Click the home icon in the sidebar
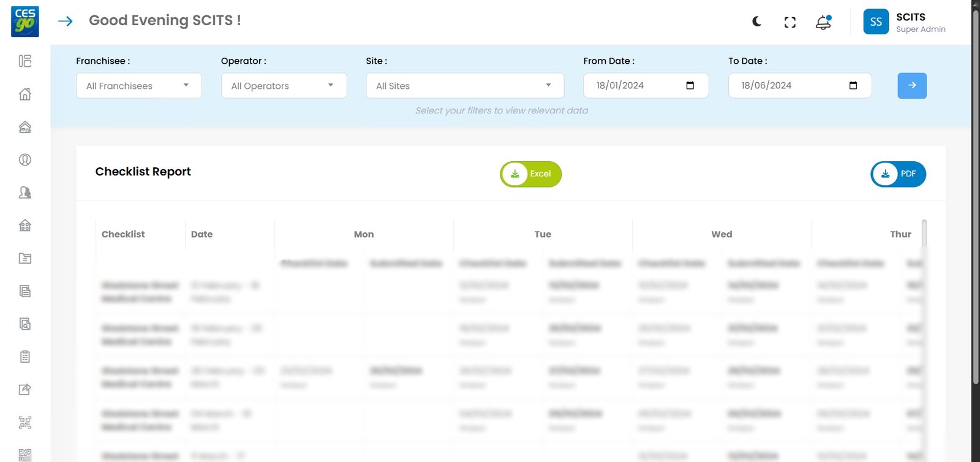This screenshot has height=462, width=980. pos(25,94)
